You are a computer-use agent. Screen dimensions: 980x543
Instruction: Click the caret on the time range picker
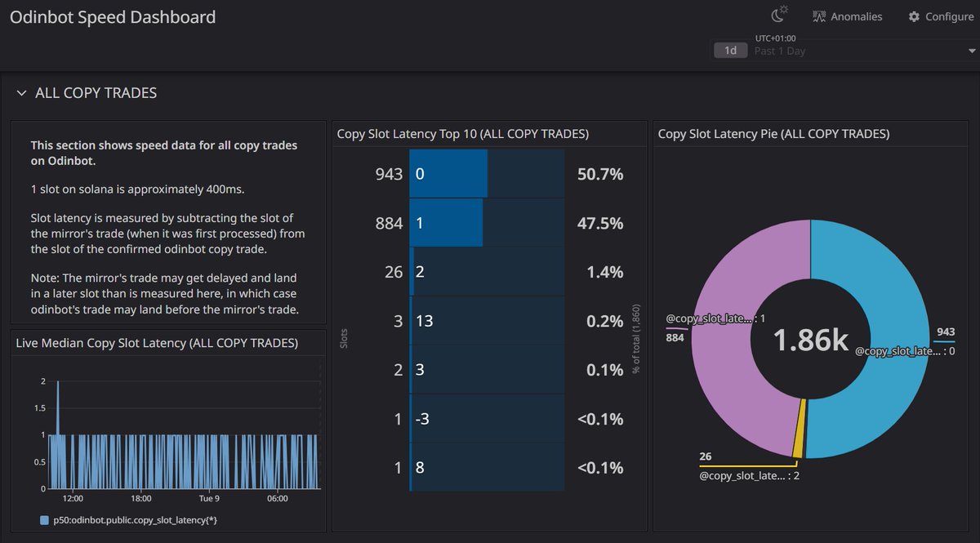pos(972,50)
